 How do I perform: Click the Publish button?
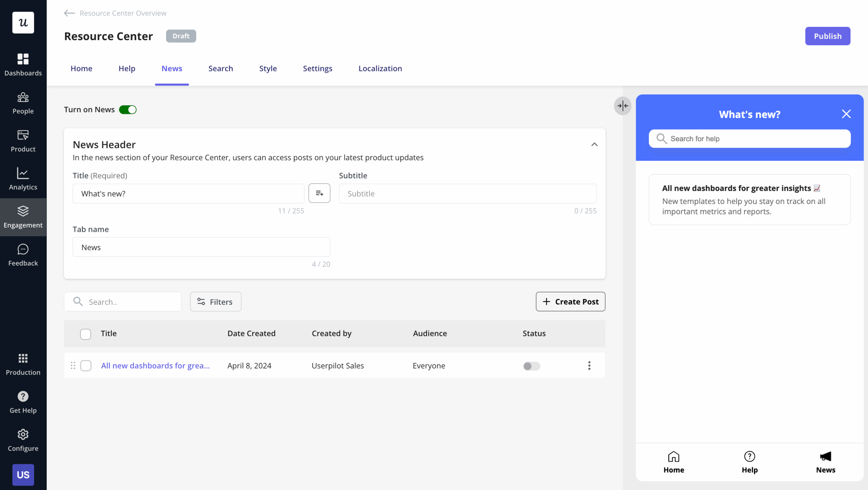[x=827, y=36]
